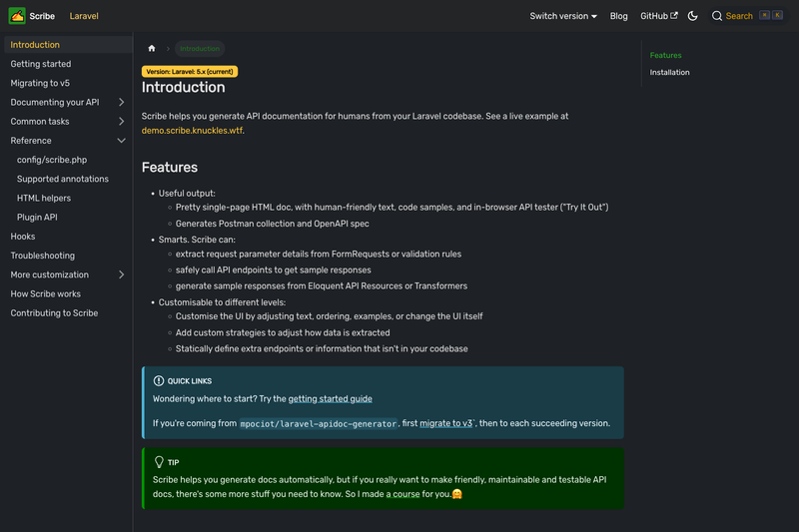Image resolution: width=799 pixels, height=532 pixels.
Task: Select Introduction in the sidebar
Action: (68, 45)
